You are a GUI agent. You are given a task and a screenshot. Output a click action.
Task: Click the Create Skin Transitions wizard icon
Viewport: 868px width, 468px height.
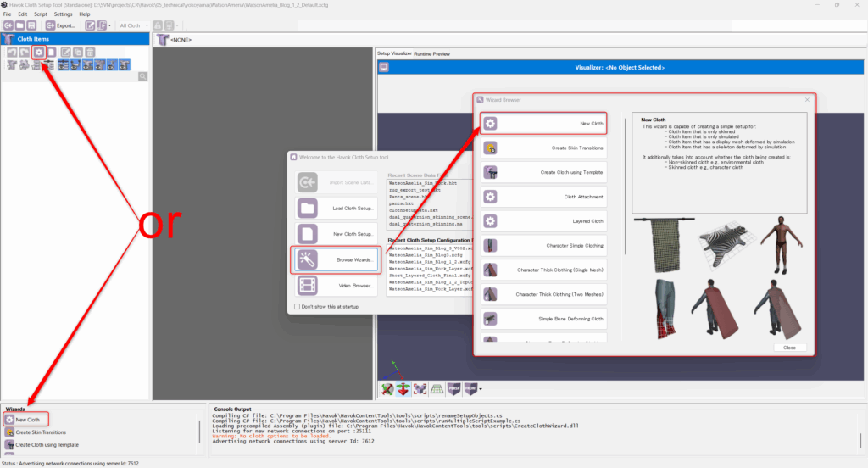(x=490, y=148)
